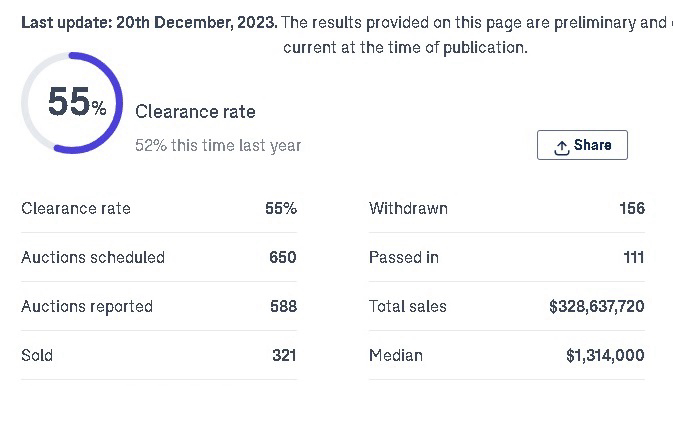Select the Auctions reported row
Image resolution: width=673 pixels, height=428 pixels.
click(x=159, y=307)
